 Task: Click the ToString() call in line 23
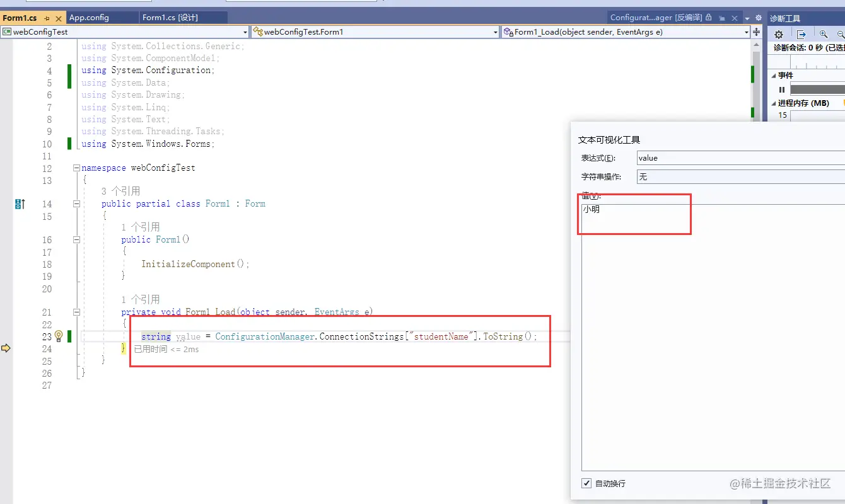[508, 336]
